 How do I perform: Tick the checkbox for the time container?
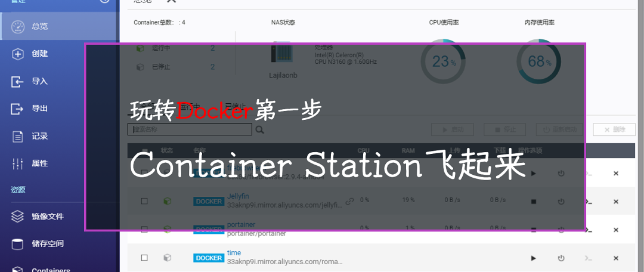click(x=144, y=258)
